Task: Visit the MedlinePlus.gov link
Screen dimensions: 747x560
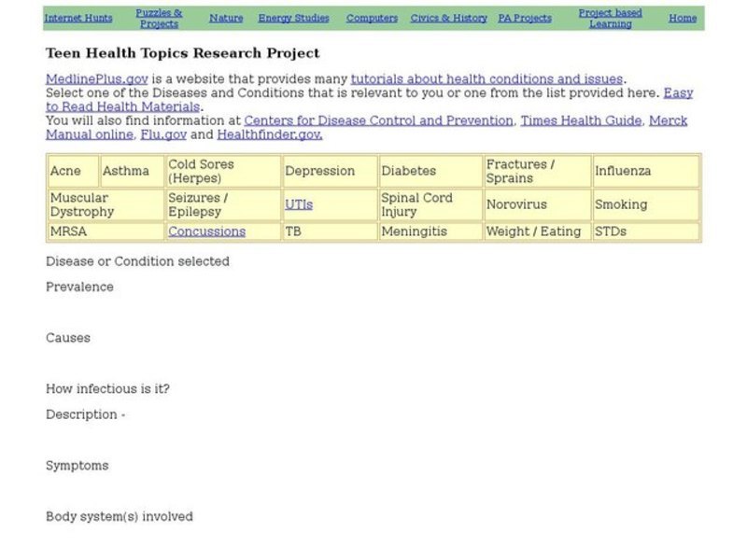Action: 97,78
